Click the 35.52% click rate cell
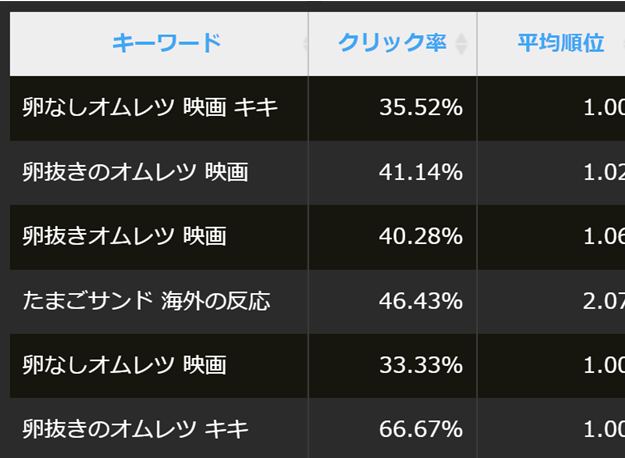The image size is (625, 458). click(393, 108)
